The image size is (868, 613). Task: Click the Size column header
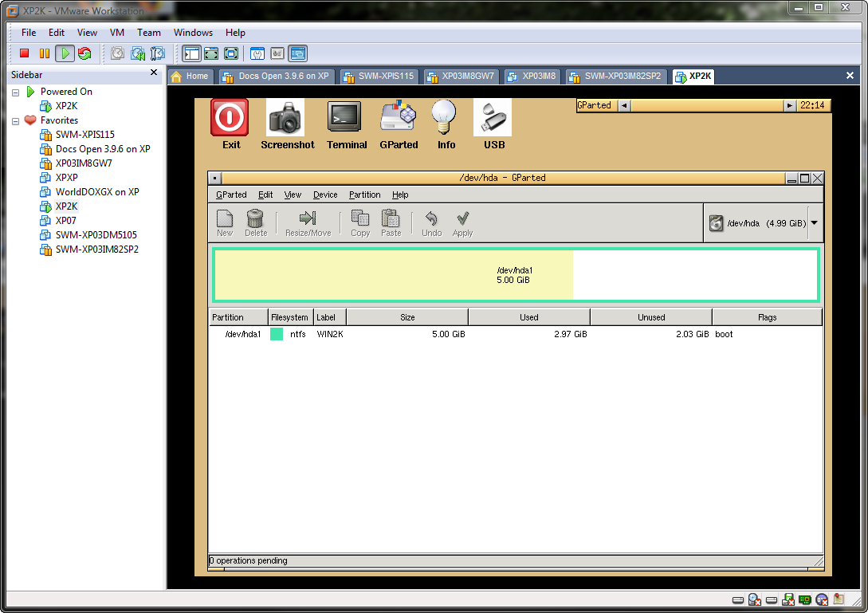point(407,317)
